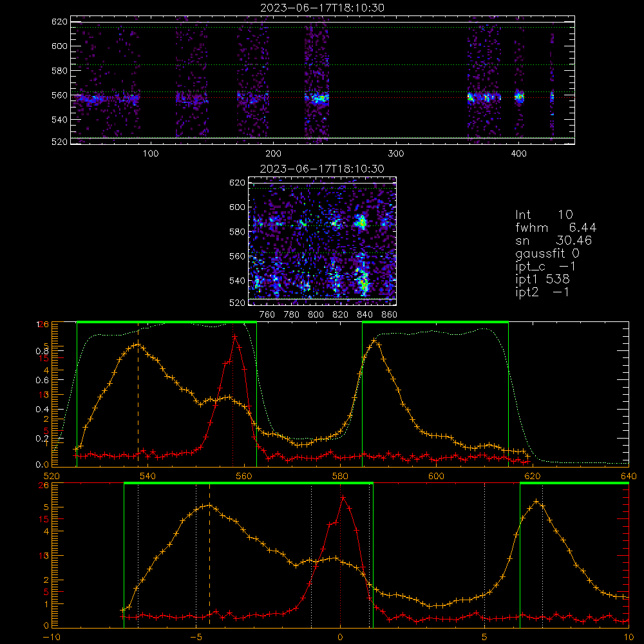Select the red peak marker near 558 in profile plot
Screen dimensions: 644x644
pos(234,337)
